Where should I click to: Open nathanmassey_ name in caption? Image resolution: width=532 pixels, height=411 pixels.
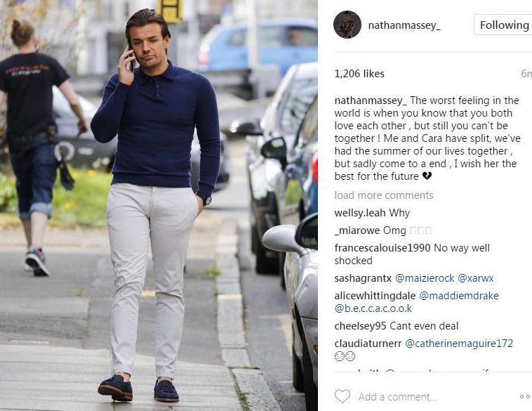pyautogui.click(x=371, y=100)
